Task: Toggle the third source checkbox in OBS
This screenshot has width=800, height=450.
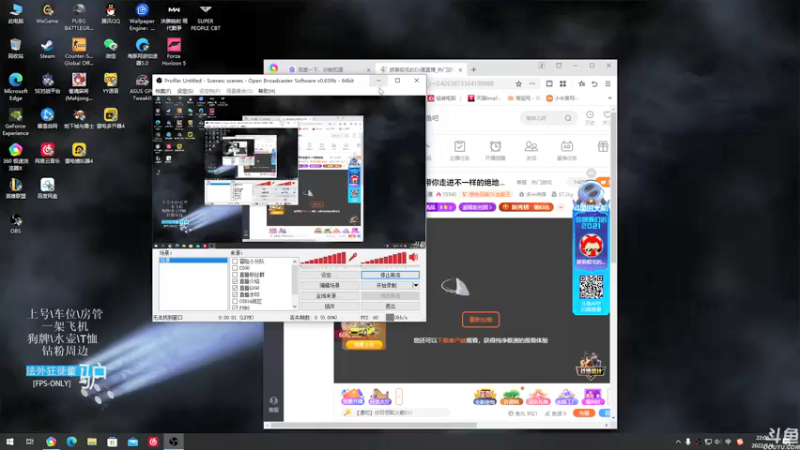Action: 235,274
